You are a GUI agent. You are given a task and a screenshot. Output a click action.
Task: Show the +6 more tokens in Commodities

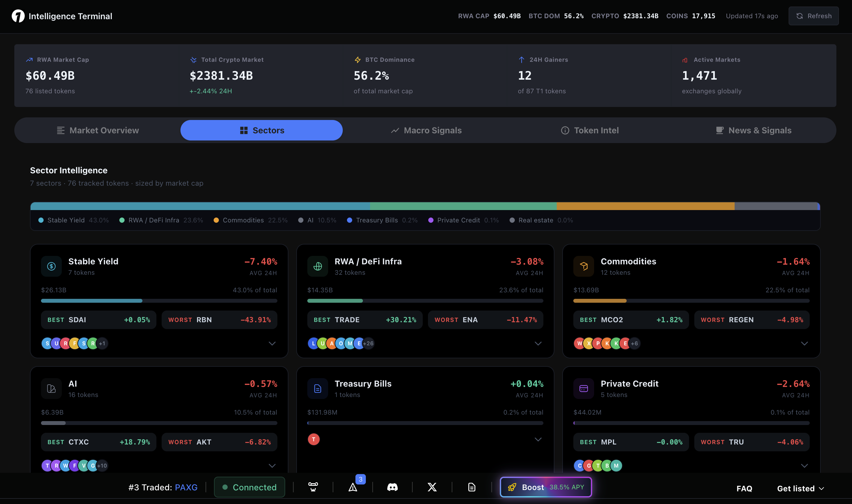634,343
